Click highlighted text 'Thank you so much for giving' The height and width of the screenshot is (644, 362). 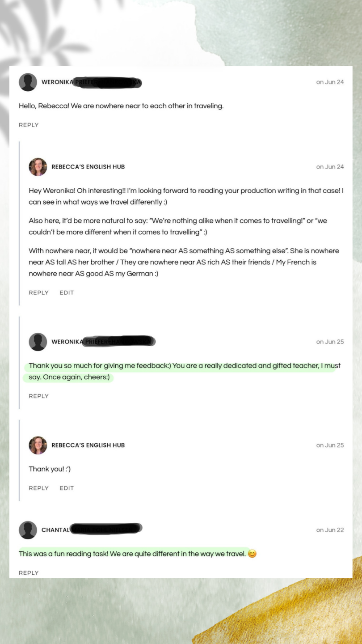[72, 366]
